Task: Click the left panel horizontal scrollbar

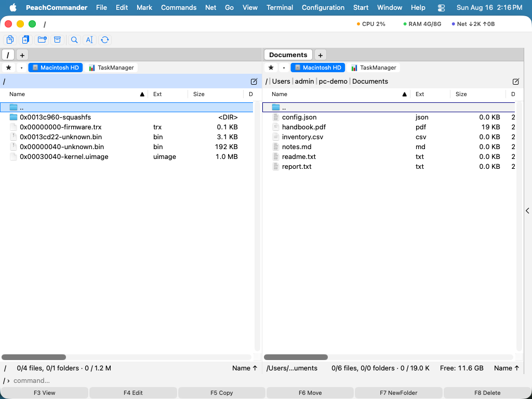Action: coord(126,357)
